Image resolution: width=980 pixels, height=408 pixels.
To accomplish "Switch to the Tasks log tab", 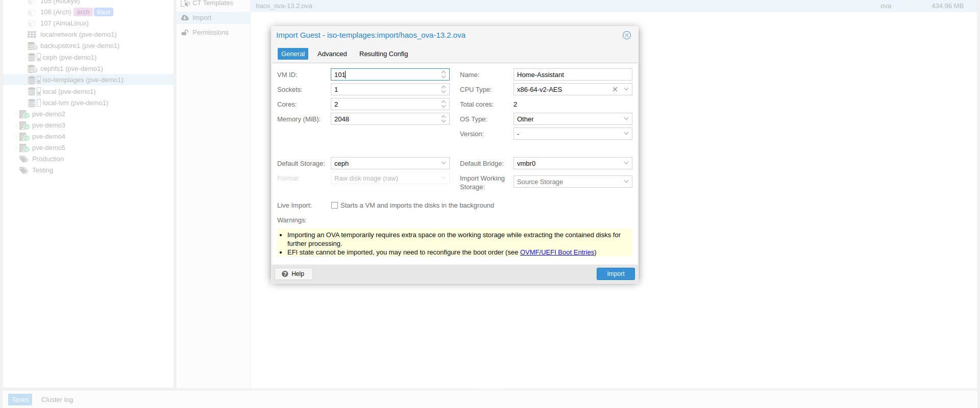I will point(20,400).
